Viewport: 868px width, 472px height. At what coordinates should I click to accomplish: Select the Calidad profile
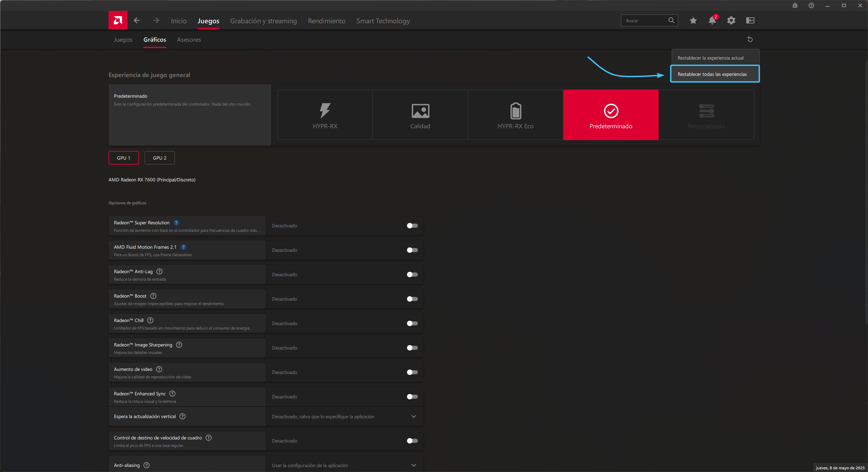coord(420,115)
